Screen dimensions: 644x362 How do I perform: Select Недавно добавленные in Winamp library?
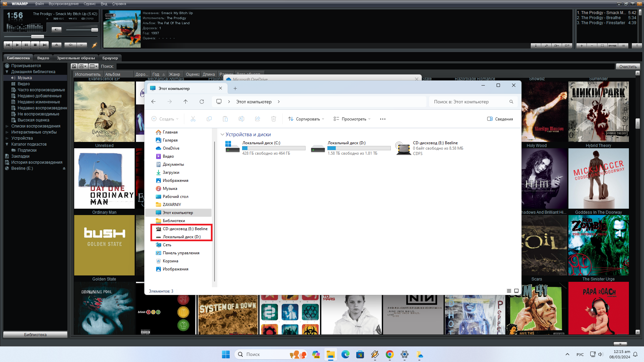[x=40, y=96]
